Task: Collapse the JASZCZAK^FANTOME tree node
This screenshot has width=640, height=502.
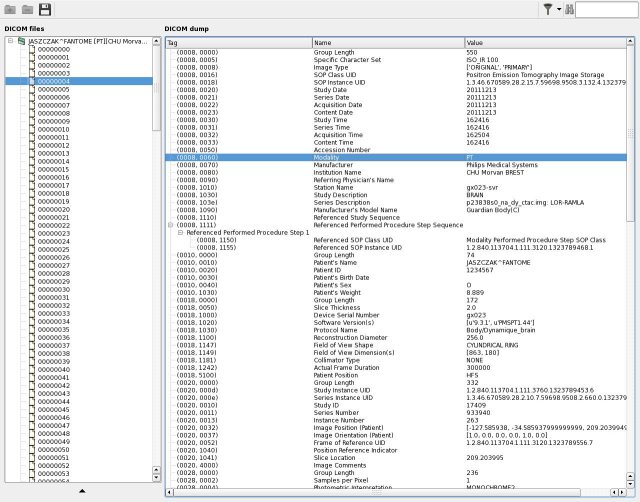Action: (9, 42)
